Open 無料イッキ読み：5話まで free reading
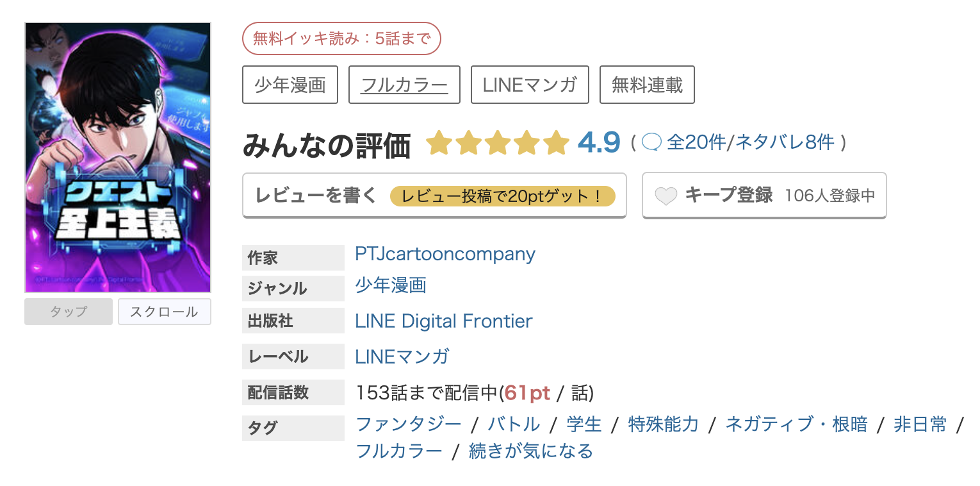Screen dimensions: 980x486 341,38
